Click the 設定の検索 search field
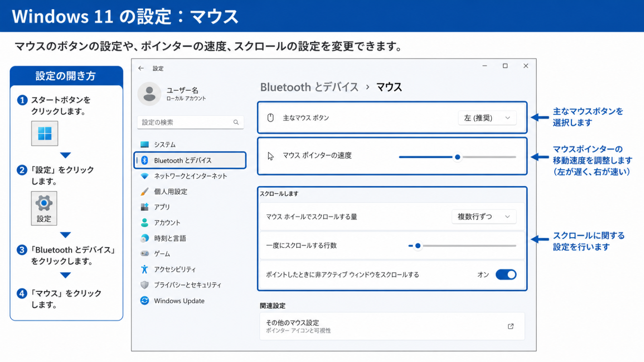This screenshot has height=362, width=644. point(190,122)
